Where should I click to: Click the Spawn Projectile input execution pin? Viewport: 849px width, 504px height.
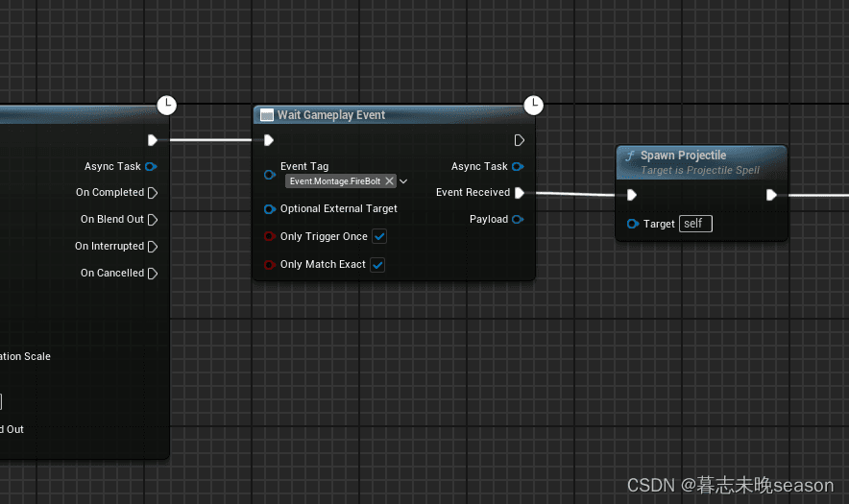(x=631, y=195)
